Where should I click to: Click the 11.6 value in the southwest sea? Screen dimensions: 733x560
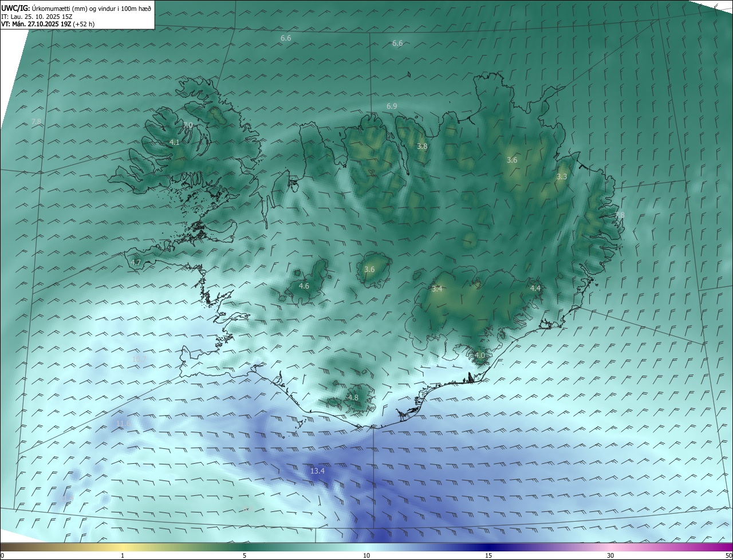tap(123, 424)
